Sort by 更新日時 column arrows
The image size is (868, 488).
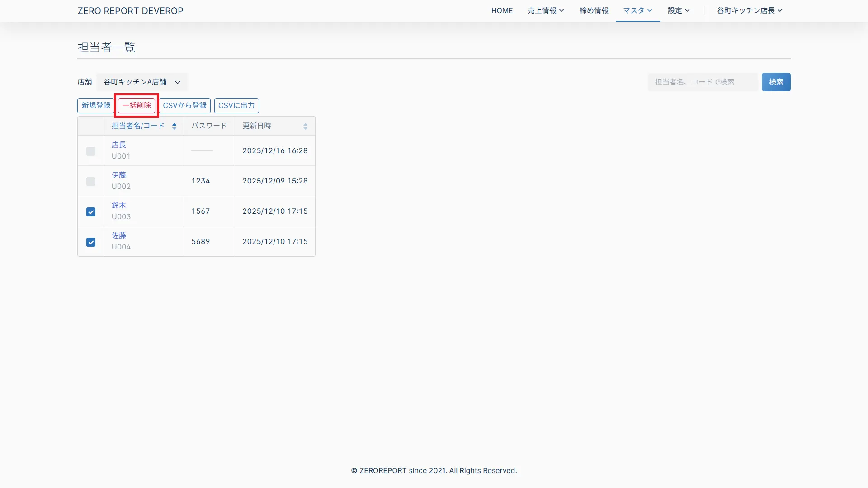(x=305, y=126)
